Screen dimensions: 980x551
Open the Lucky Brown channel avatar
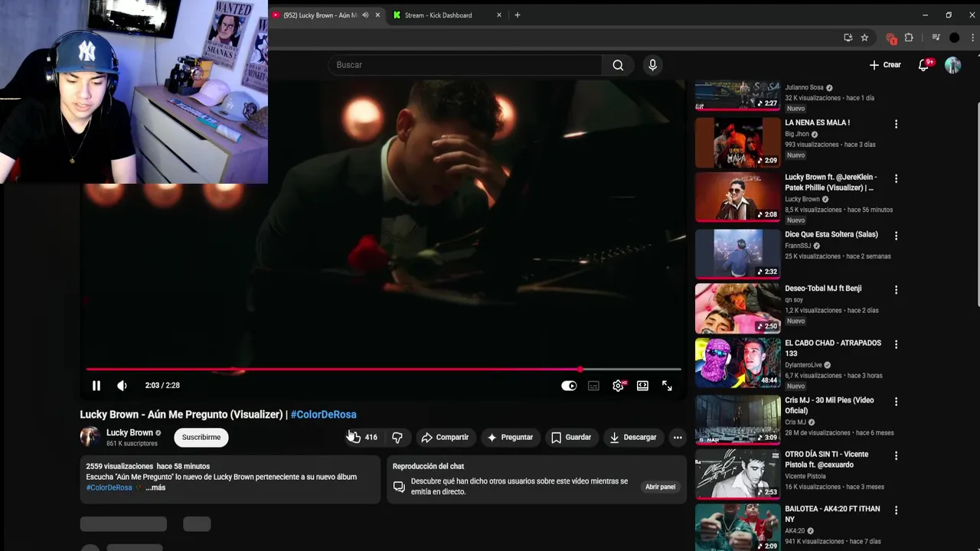click(x=90, y=437)
